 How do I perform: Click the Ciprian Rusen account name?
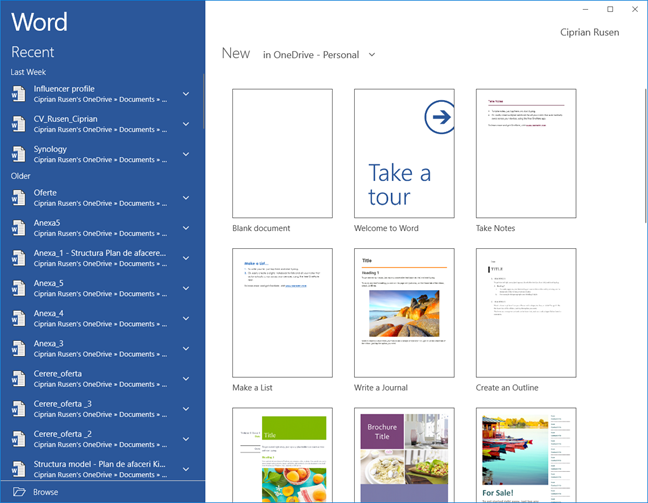[x=589, y=32]
